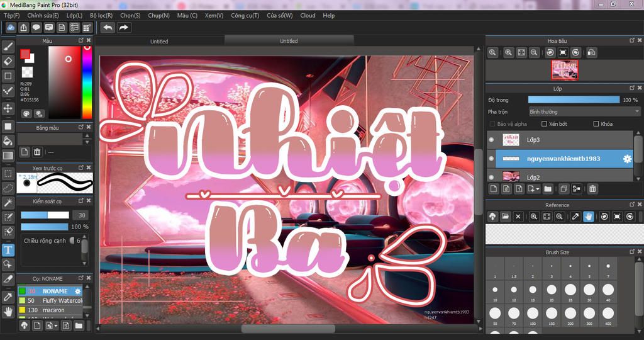Click the navigator preview thumbnail

pos(564,70)
